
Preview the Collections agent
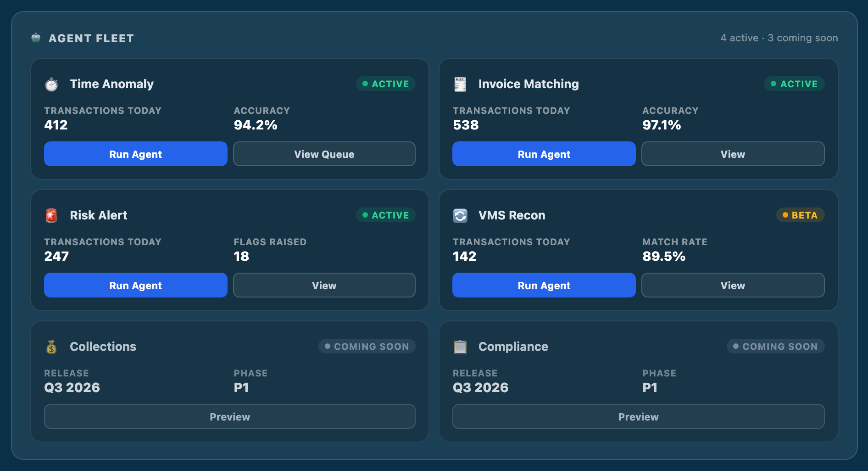(x=229, y=416)
